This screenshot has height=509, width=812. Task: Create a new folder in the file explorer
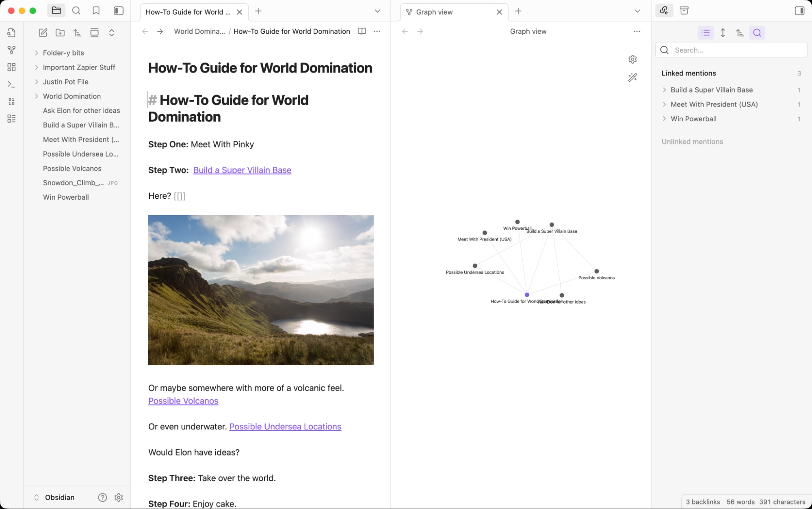(x=60, y=32)
